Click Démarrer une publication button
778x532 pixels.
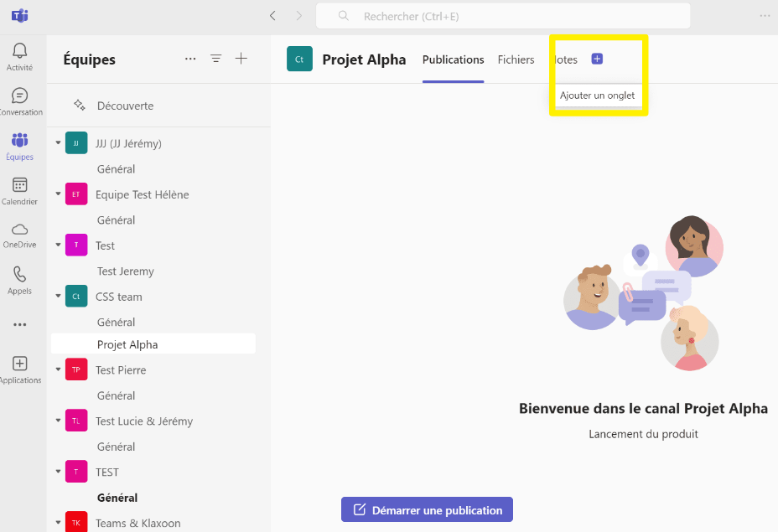pyautogui.click(x=427, y=509)
